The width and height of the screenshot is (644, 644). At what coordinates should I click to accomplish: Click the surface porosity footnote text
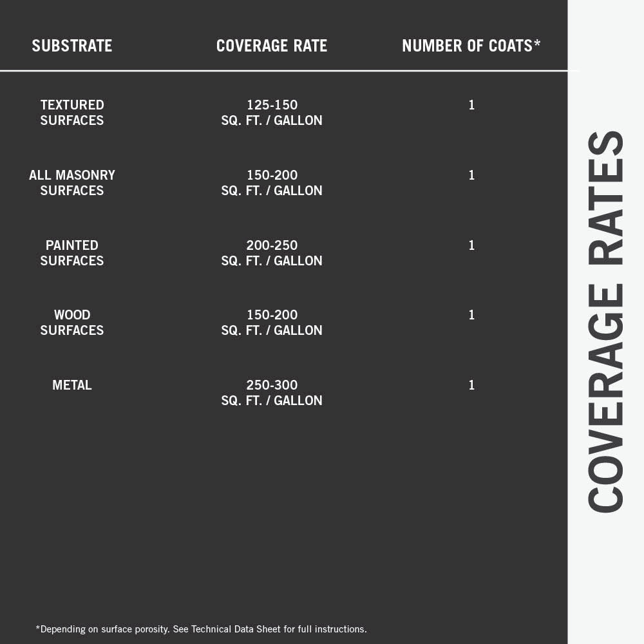201,629
